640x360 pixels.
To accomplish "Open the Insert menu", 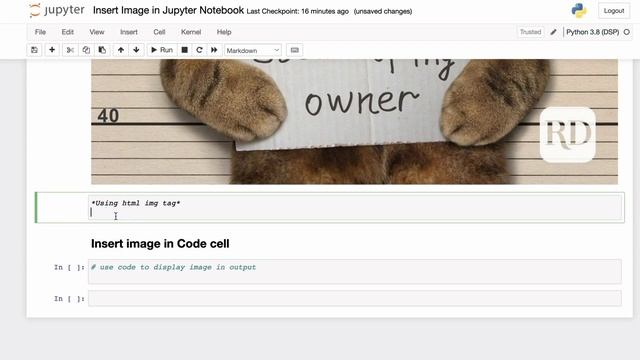I will 129,32.
